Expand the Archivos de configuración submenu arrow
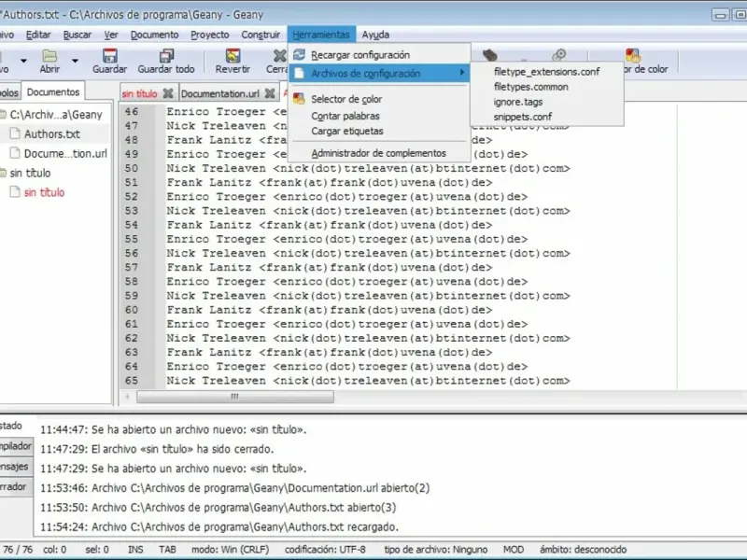The width and height of the screenshot is (747, 560). coord(461,73)
